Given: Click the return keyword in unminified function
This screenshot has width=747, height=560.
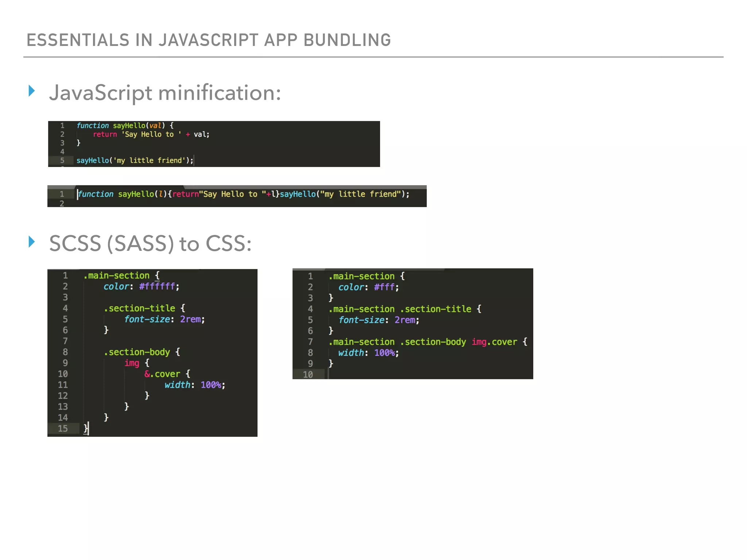Looking at the screenshot, I should pos(105,134).
